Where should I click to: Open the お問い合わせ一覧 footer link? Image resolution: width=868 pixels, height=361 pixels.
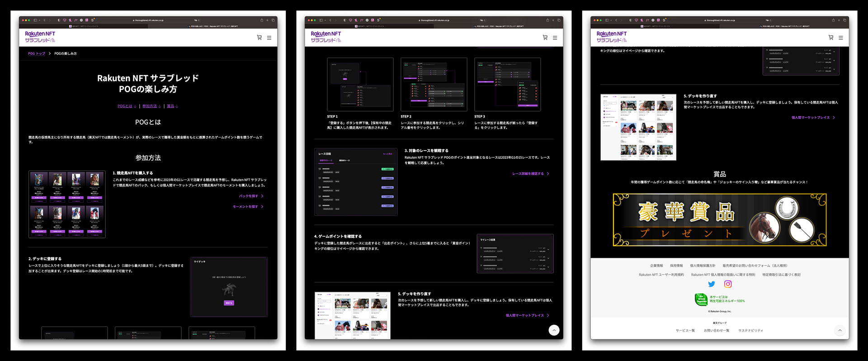tap(717, 331)
